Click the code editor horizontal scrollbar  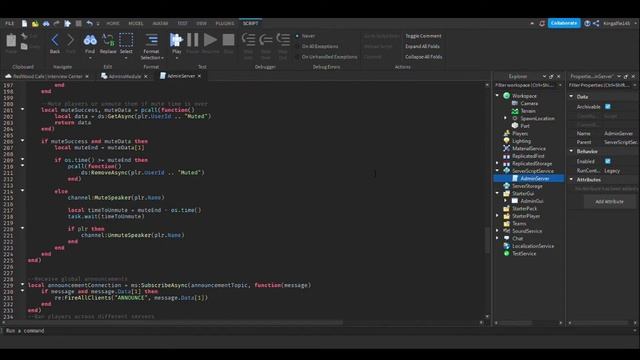click(174, 323)
